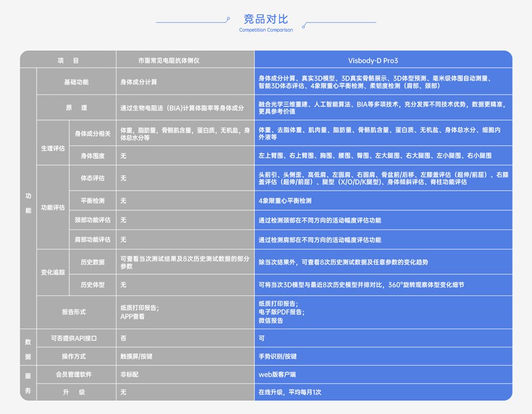
Task: Click the "肩部功能评估" row label
Action: coord(92,240)
